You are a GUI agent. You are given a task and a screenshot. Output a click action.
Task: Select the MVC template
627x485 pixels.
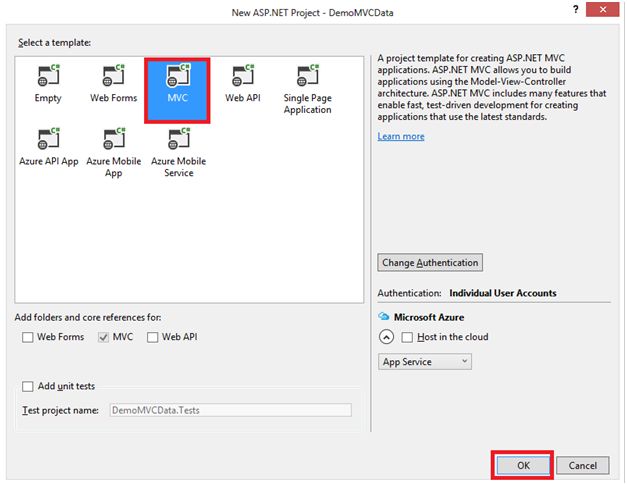click(177, 90)
